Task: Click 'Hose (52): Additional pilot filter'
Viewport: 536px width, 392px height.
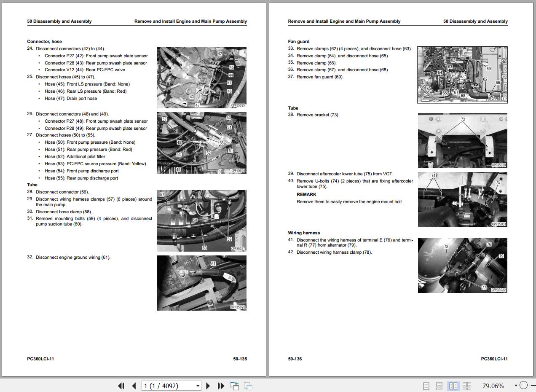Action: [x=75, y=156]
